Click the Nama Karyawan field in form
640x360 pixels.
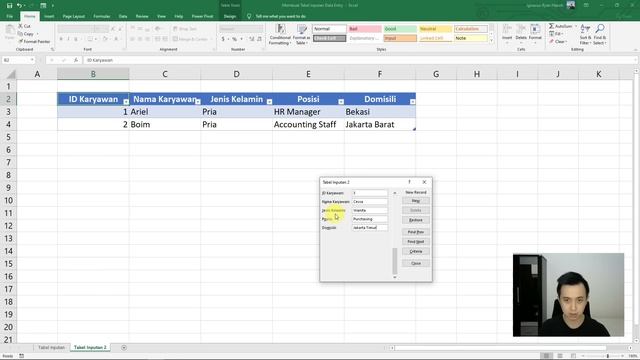click(370, 202)
